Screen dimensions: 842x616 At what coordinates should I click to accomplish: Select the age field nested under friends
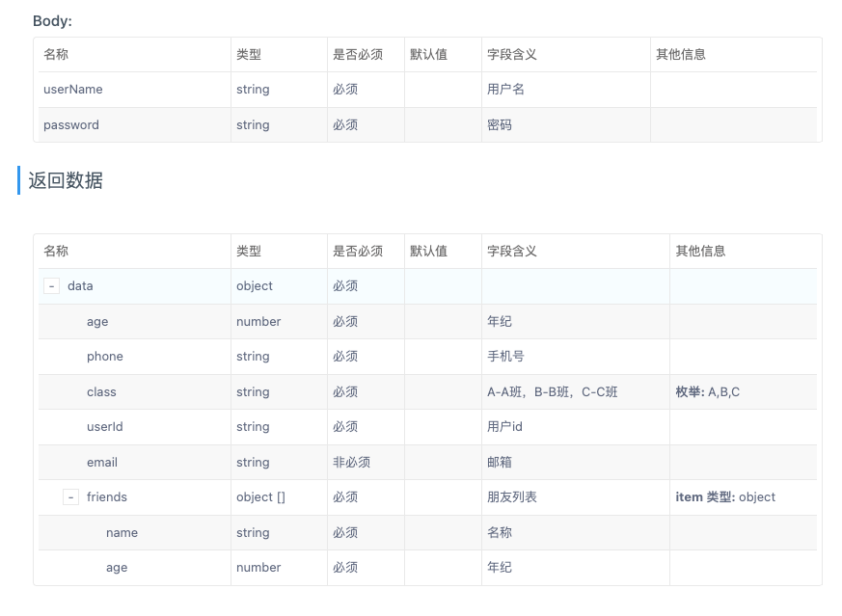[x=117, y=568]
